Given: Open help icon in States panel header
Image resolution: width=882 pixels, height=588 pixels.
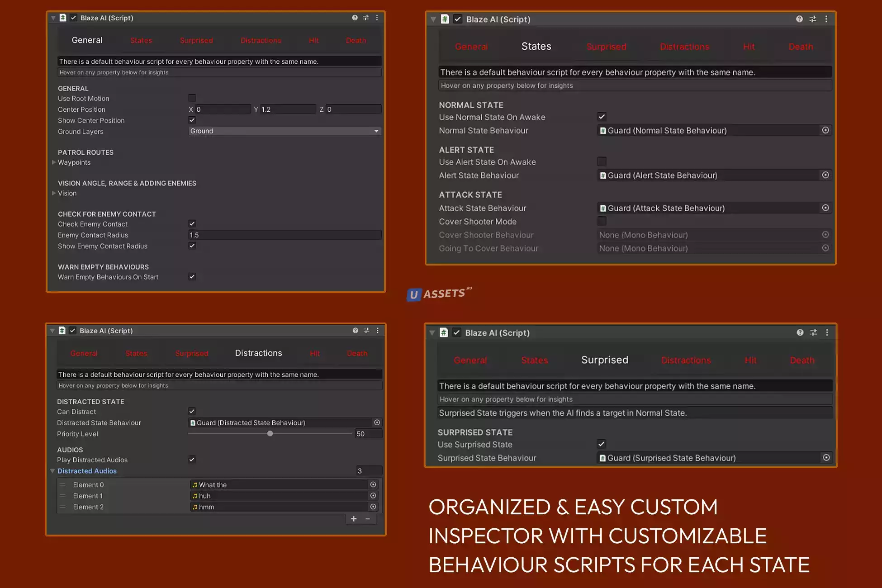Looking at the screenshot, I should tap(799, 19).
